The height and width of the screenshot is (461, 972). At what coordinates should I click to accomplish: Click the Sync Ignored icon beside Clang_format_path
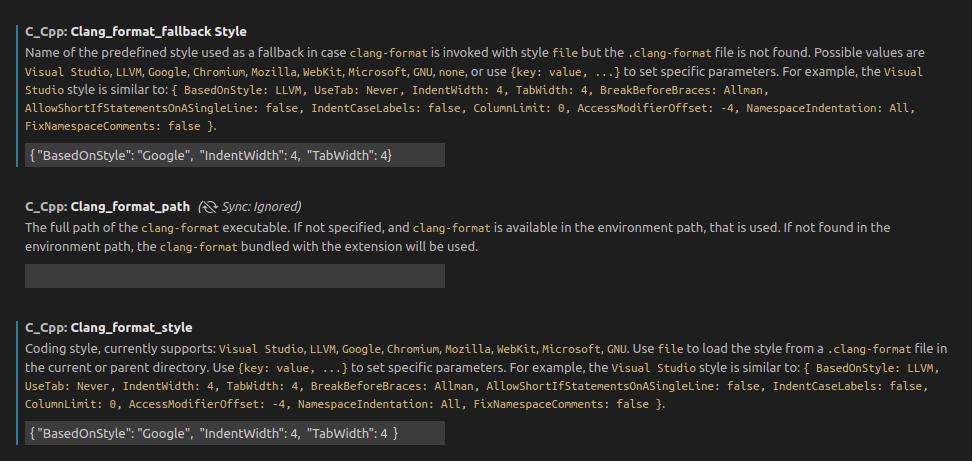click(208, 206)
